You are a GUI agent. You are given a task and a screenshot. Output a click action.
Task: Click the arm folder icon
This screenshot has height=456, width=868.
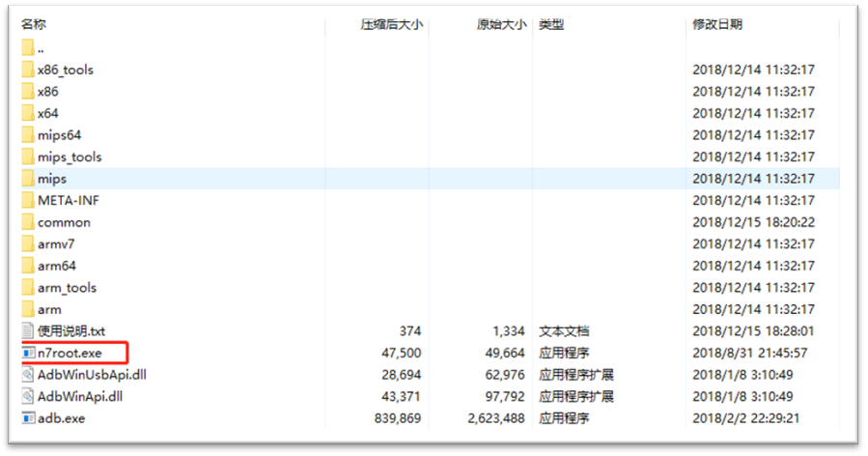(28, 309)
